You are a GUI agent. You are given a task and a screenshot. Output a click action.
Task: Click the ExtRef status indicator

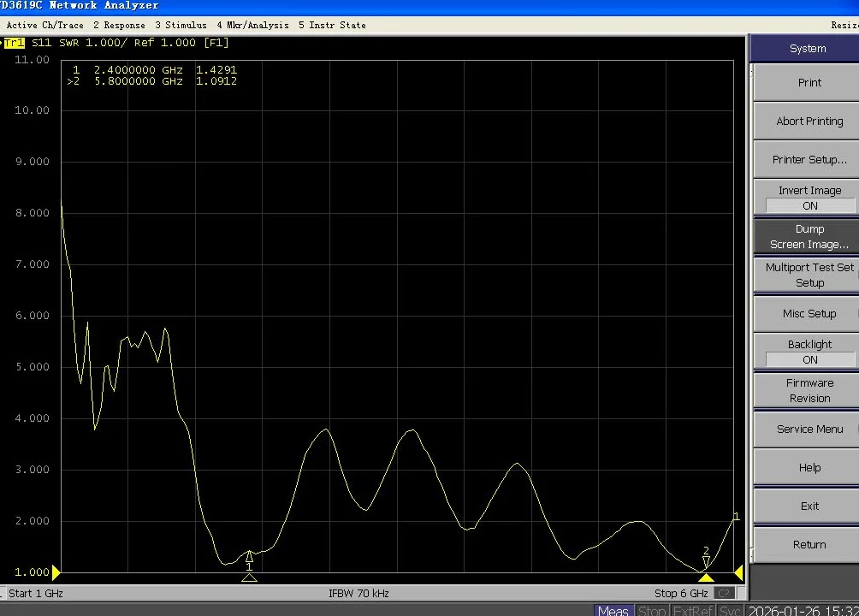pyautogui.click(x=692, y=610)
